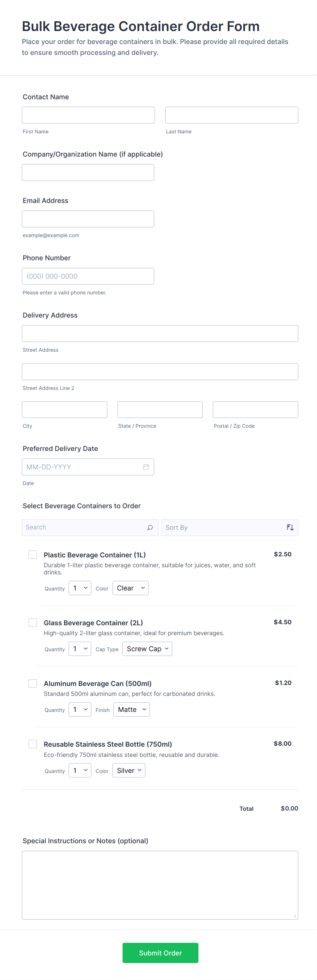Viewport: 317px width, 980px height.
Task: Click the Sort By order icon
Action: pyautogui.click(x=290, y=527)
